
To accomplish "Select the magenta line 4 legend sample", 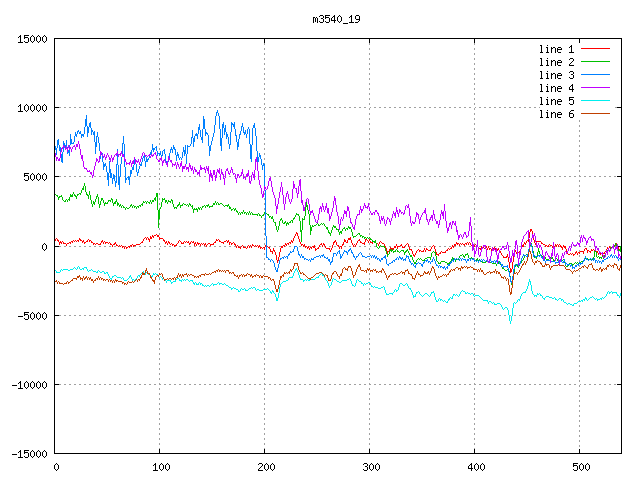I will click(x=596, y=88).
